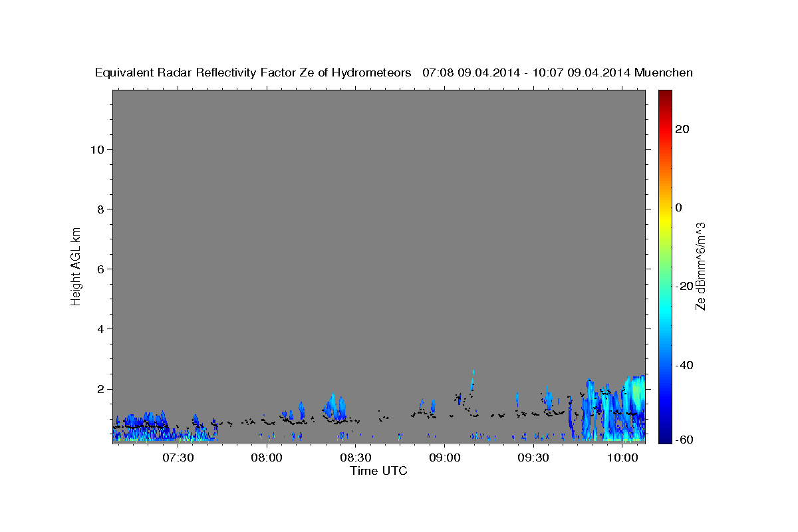The width and height of the screenshot is (798, 532).
Task: Select the 08:00 time tick label
Action: 267,458
